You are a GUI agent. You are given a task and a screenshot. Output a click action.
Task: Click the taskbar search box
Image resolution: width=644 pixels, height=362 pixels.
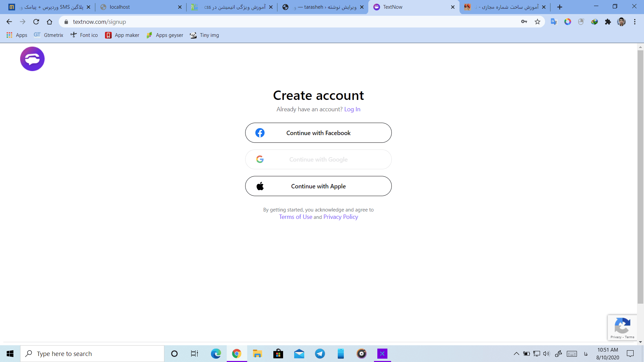(x=92, y=354)
